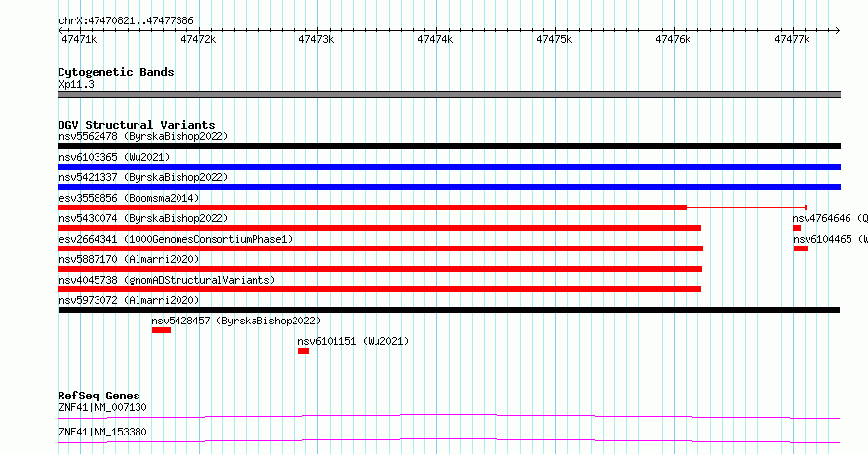
Task: Click nsv5973072 (Almarri2020) black bar
Action: point(449,310)
